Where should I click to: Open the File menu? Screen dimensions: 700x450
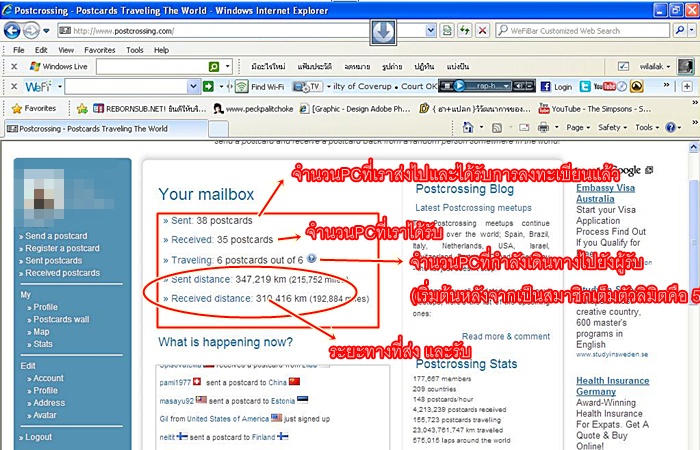point(18,50)
